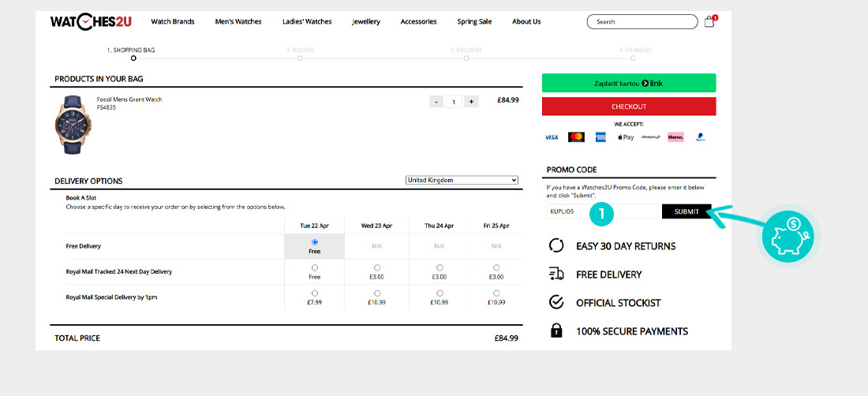
Task: Open the Jewellery menu
Action: (x=366, y=21)
